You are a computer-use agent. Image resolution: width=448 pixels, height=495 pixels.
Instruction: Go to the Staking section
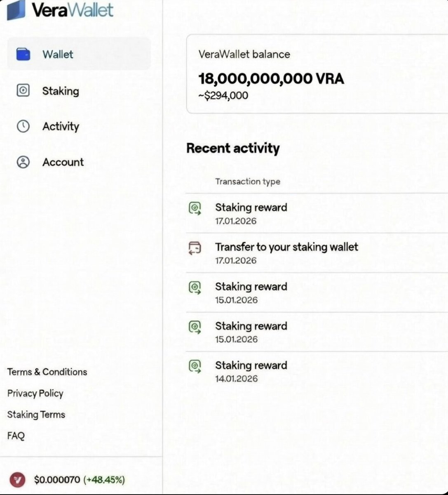[61, 91]
